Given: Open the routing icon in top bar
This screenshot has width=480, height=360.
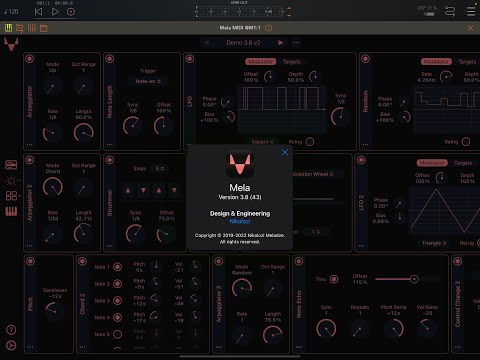Looking at the screenshot, I should click(450, 12).
